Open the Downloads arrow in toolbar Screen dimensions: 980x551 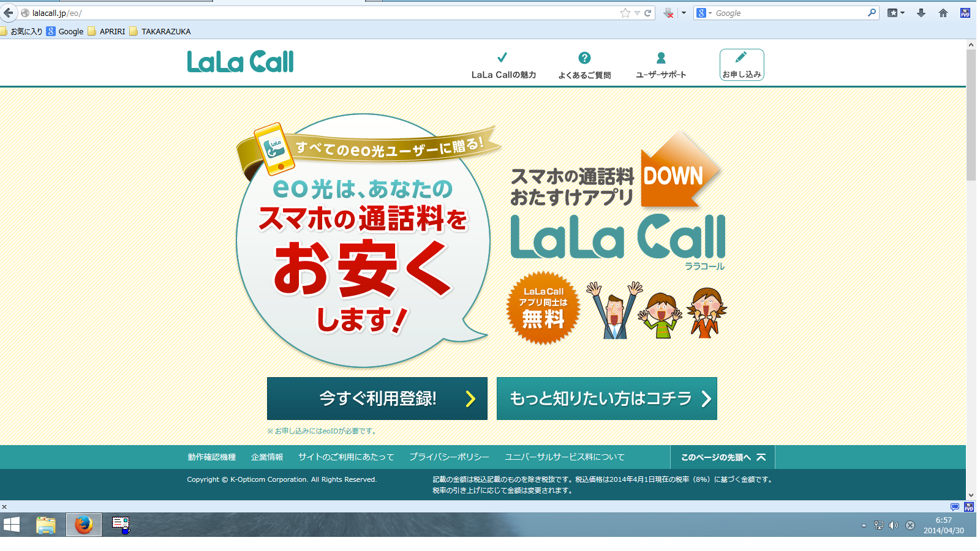pyautogui.click(x=921, y=13)
